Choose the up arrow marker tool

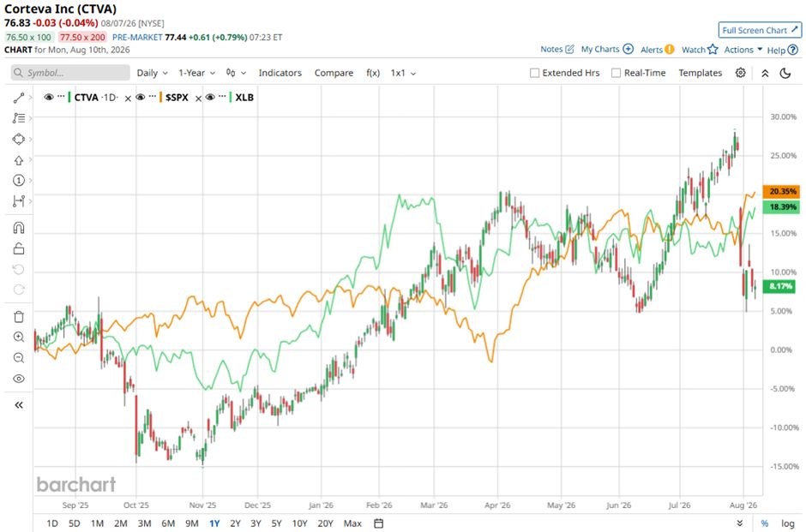pos(19,160)
